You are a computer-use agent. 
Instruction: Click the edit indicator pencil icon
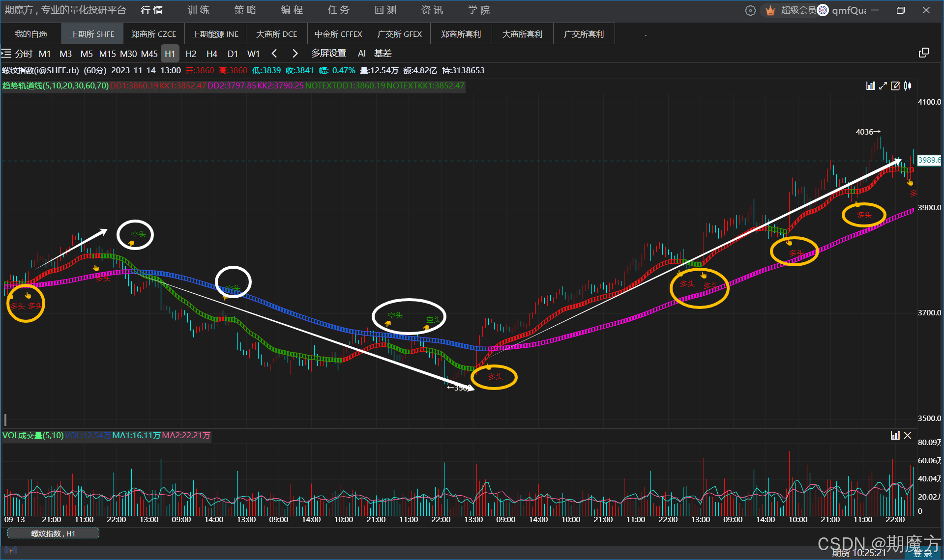tap(895, 86)
